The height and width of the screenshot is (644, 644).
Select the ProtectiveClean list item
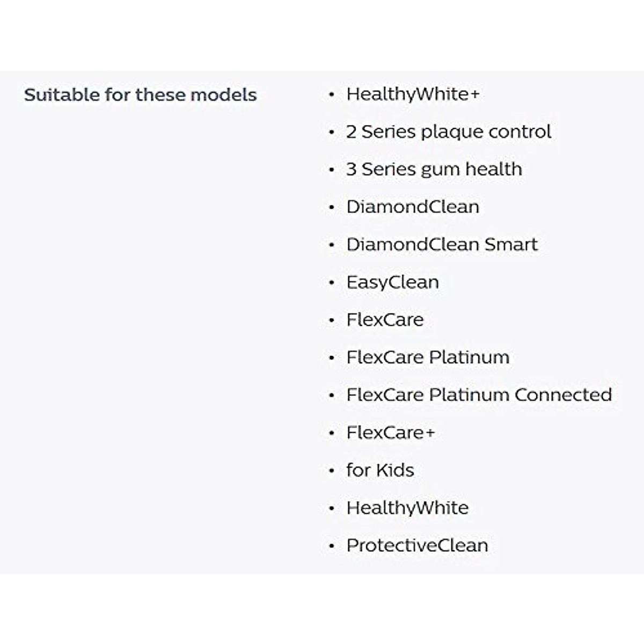click(x=417, y=545)
